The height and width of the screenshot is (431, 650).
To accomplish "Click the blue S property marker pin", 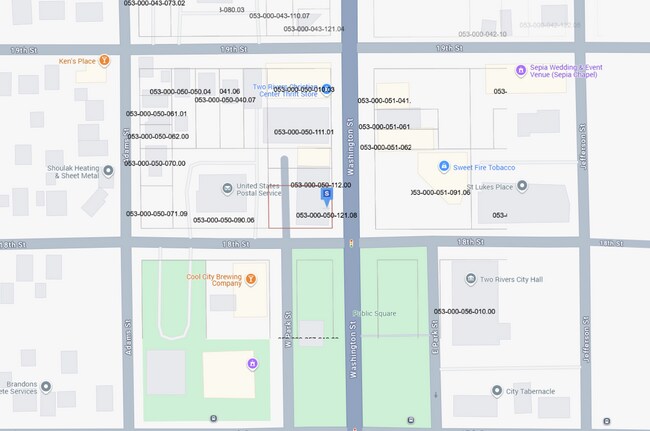I will [x=326, y=195].
